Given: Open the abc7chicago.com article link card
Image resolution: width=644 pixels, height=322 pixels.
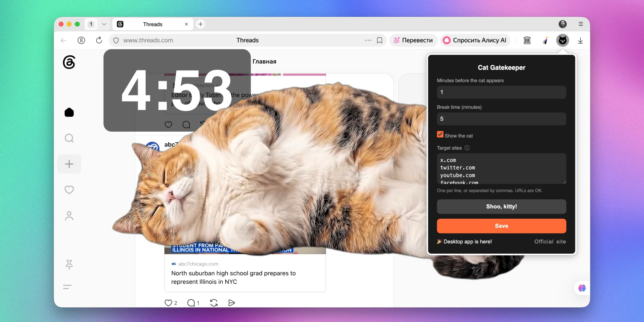Looking at the screenshot, I should pyautogui.click(x=245, y=273).
